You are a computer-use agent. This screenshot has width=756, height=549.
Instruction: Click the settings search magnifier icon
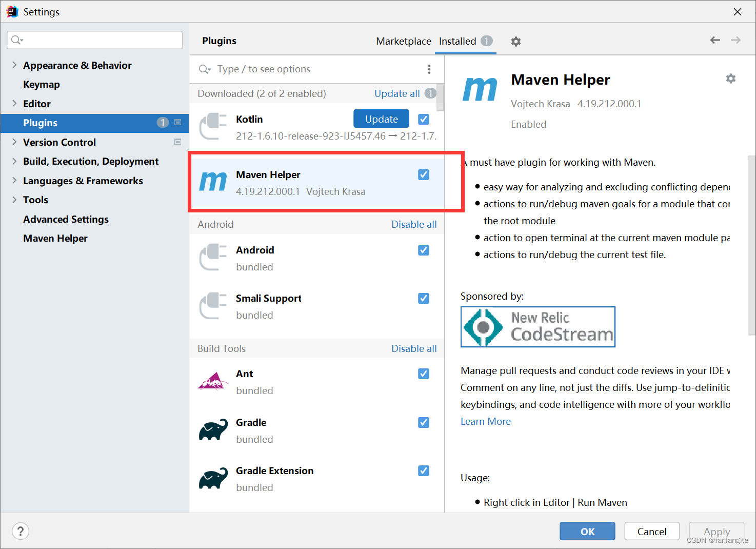pos(17,40)
